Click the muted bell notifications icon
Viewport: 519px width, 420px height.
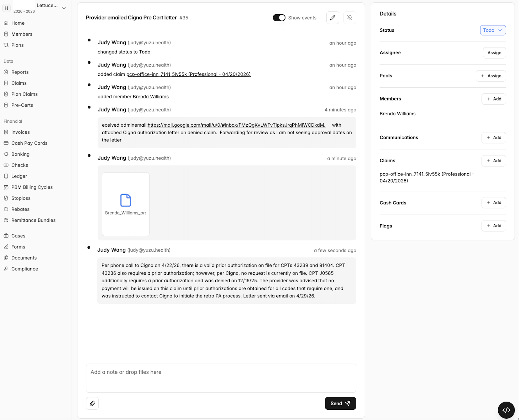tap(350, 18)
